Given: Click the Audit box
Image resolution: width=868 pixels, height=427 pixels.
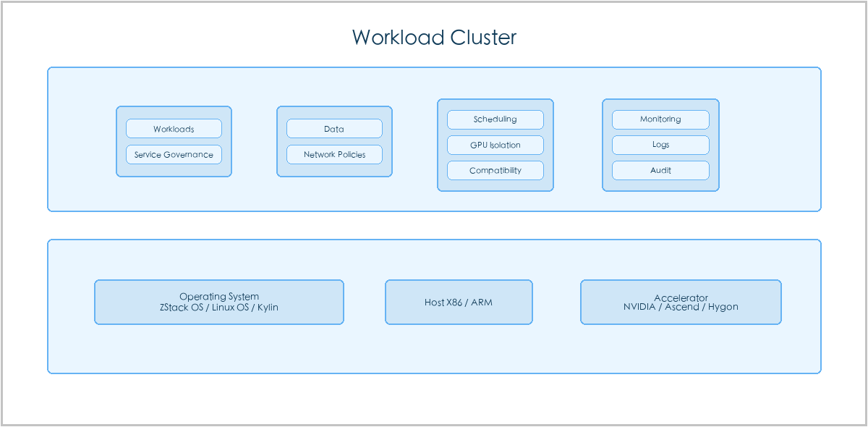Looking at the screenshot, I should click(x=660, y=171).
